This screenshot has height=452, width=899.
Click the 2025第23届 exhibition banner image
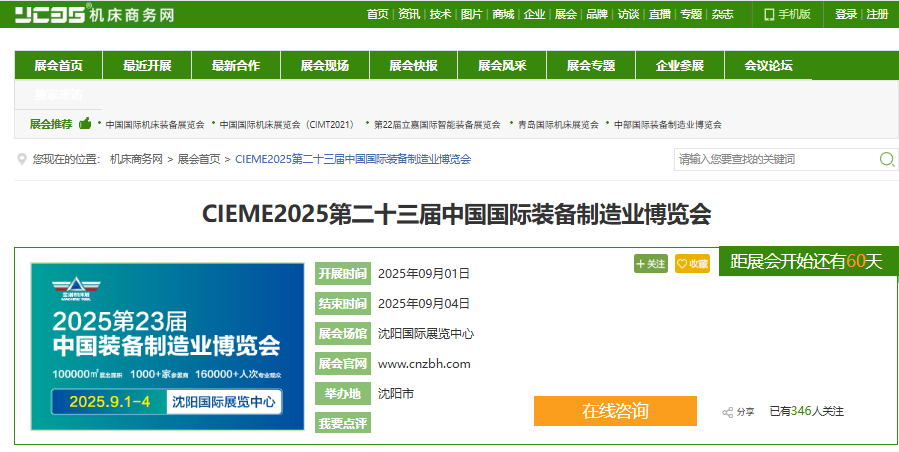pyautogui.click(x=167, y=346)
